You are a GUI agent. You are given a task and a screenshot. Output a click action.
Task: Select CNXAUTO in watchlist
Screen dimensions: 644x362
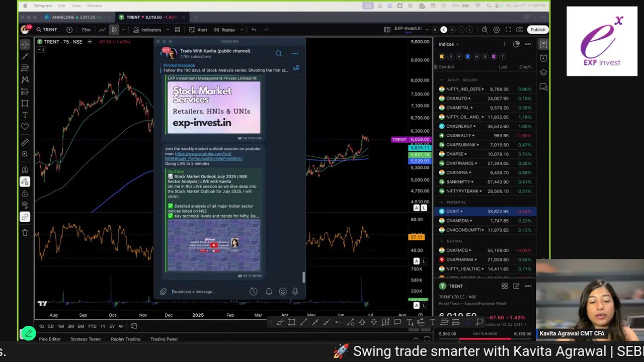485,99
